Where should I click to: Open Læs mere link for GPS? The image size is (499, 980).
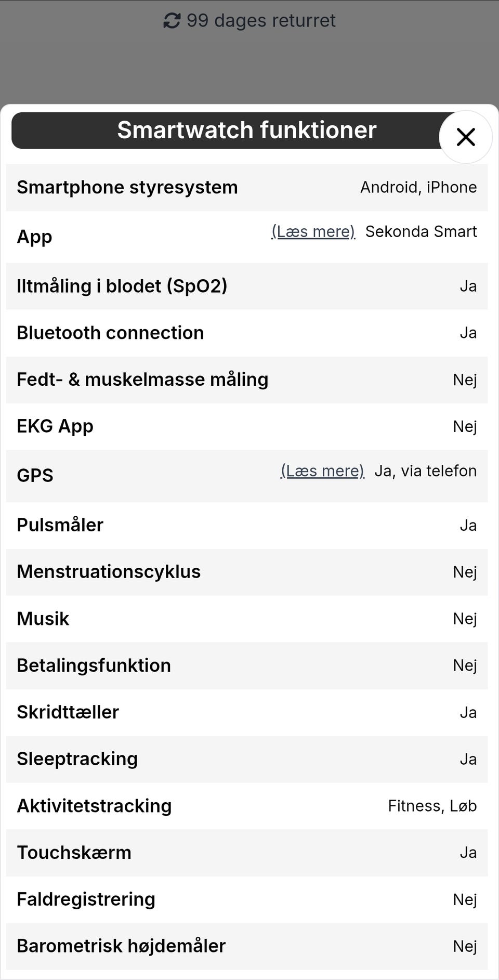pyautogui.click(x=322, y=471)
